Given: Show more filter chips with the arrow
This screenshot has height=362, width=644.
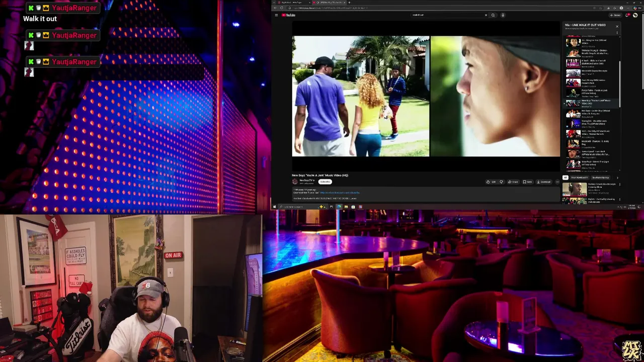Looking at the screenshot, I should tap(617, 178).
